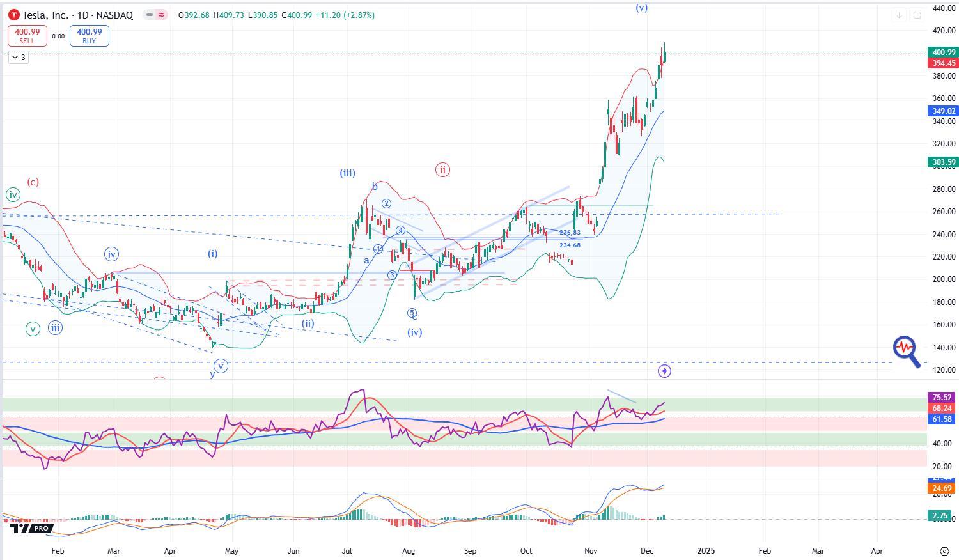Image resolution: width=959 pixels, height=560 pixels.
Task: Select the blue (i) wave label
Action: click(213, 254)
